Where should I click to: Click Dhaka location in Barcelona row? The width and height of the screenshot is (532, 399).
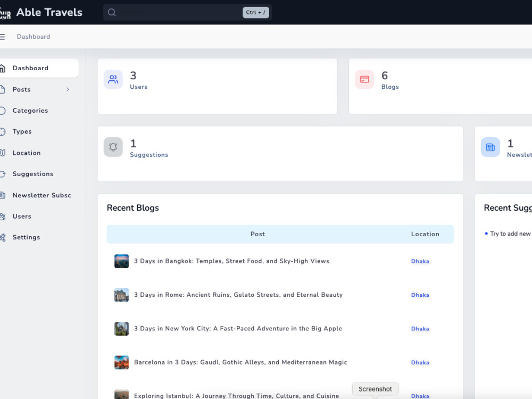point(420,363)
